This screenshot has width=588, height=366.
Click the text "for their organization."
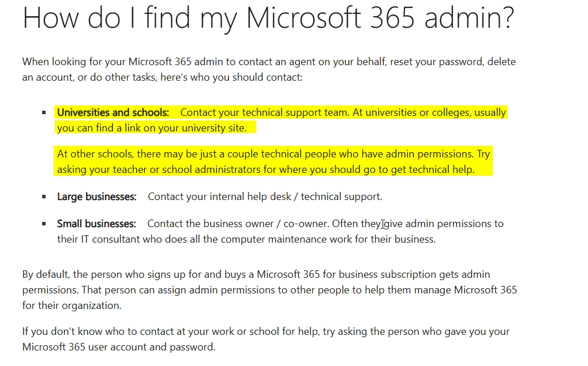click(72, 305)
